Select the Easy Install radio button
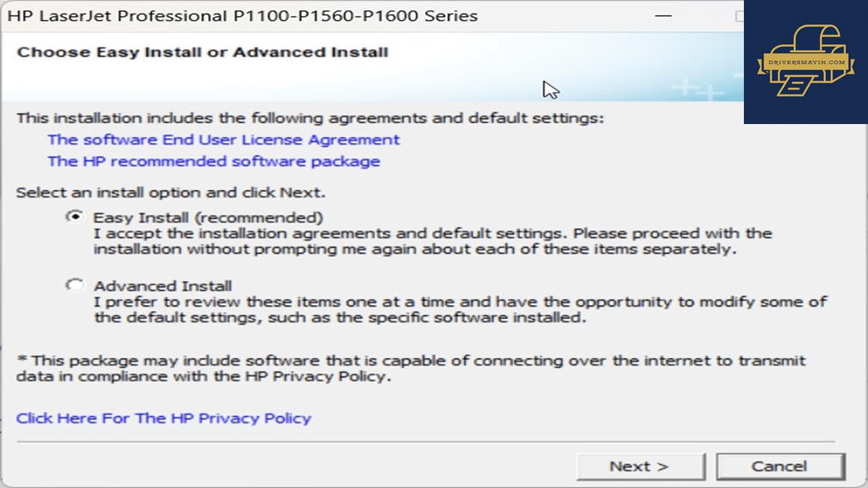This screenshot has width=868, height=488. [x=75, y=218]
